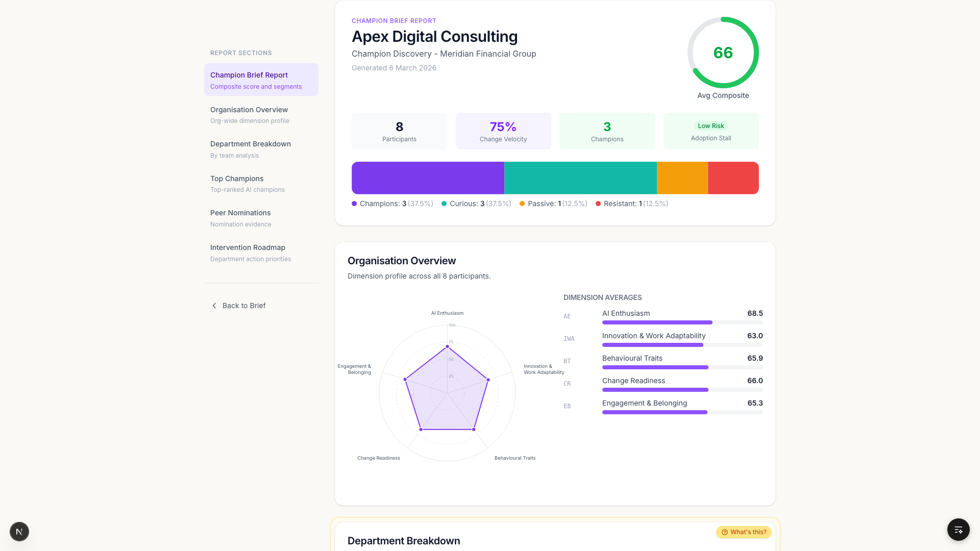This screenshot has height=551, width=980.
Task: Click the purple Champions bar segment
Action: [428, 178]
